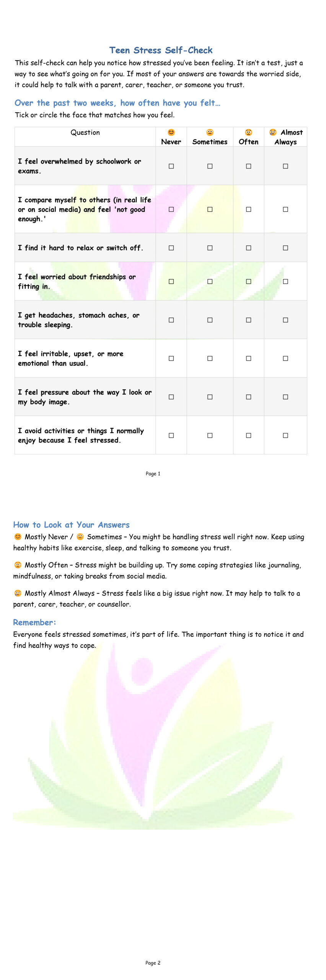Click the Almost Always face emoji in header

click(273, 132)
